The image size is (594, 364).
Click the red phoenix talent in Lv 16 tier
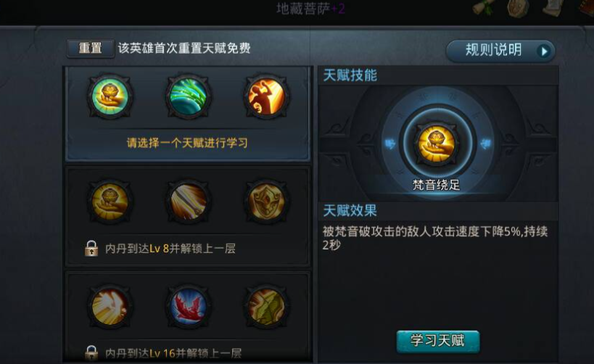click(189, 307)
